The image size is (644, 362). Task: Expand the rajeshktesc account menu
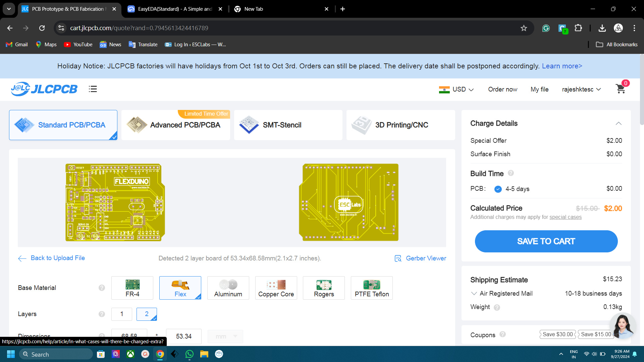pyautogui.click(x=581, y=89)
